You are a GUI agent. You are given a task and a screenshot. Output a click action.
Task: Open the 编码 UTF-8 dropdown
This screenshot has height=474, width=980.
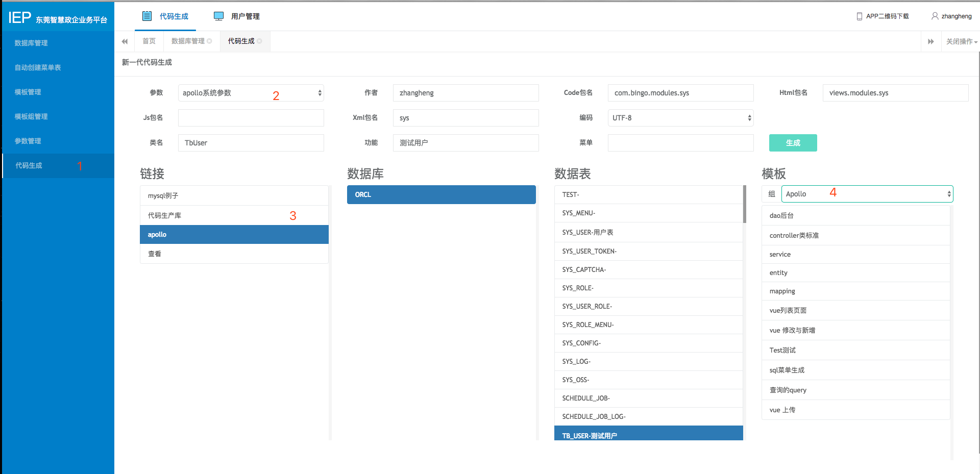(680, 118)
